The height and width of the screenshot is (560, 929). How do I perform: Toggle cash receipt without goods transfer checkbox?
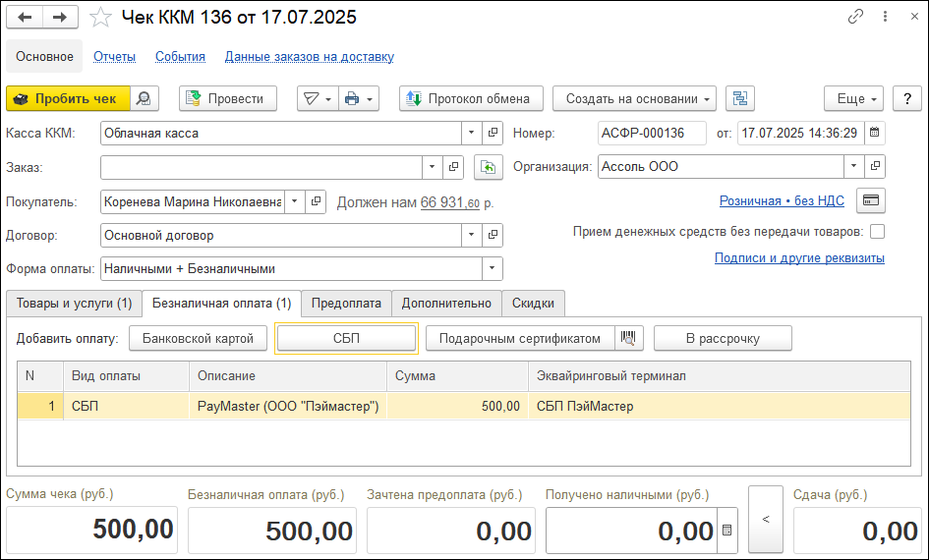(x=877, y=232)
